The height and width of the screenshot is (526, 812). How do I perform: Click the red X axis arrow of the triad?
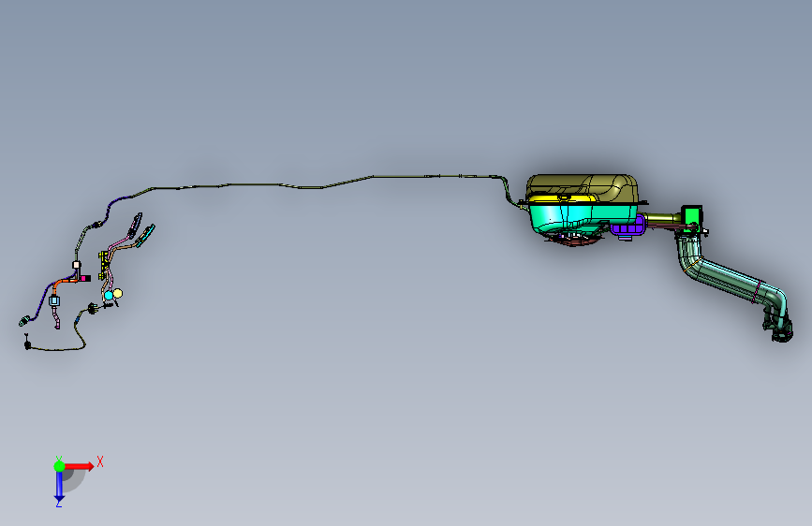(x=80, y=466)
